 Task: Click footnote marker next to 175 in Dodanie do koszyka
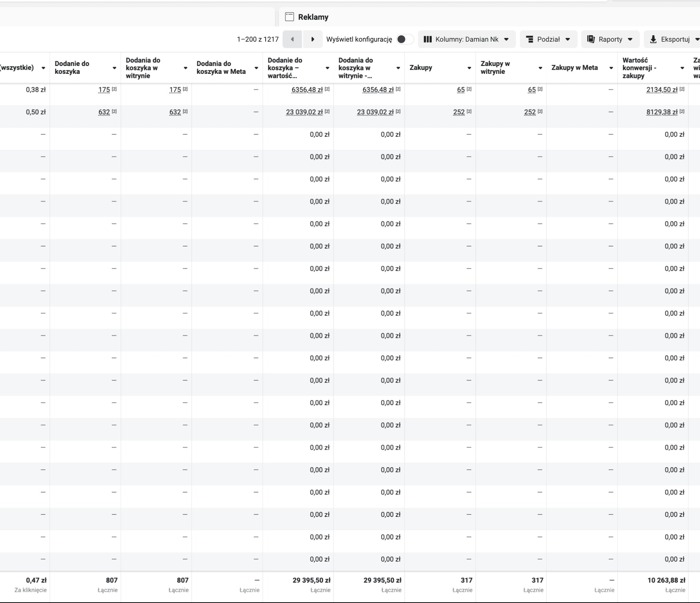pyautogui.click(x=114, y=89)
